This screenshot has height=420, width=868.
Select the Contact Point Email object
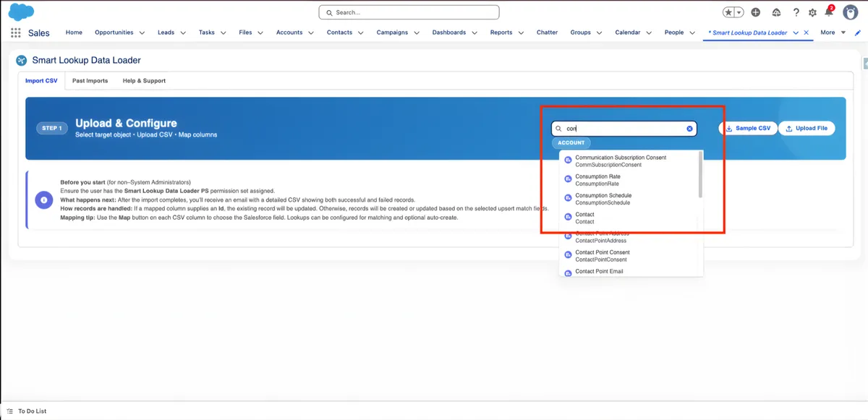click(628, 272)
